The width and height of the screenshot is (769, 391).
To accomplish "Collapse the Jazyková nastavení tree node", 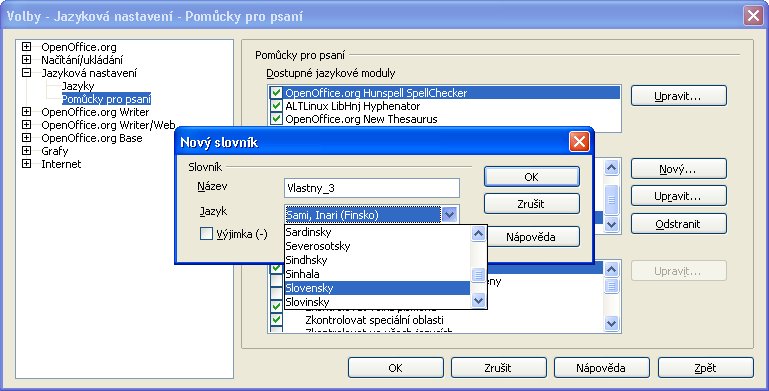I will (x=26, y=73).
